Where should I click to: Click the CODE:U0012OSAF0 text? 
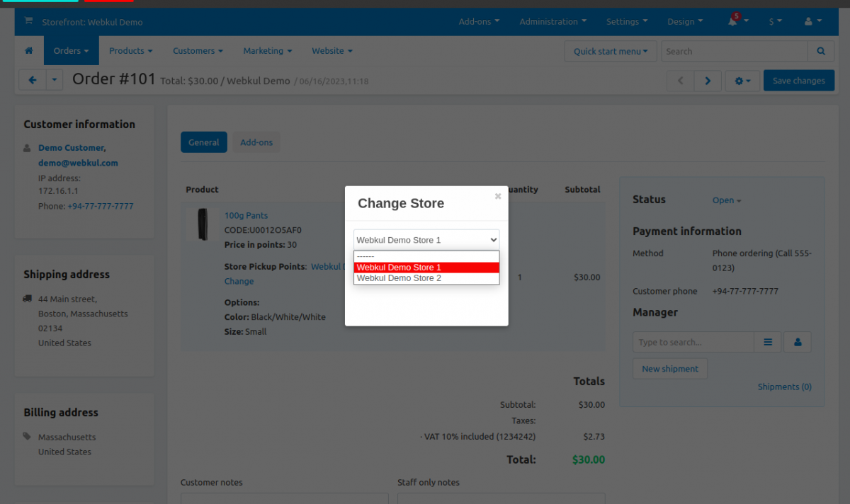pyautogui.click(x=263, y=230)
